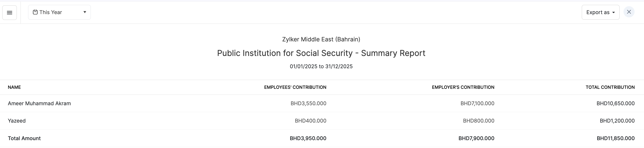
Task: Click the Export as button
Action: coord(597,12)
